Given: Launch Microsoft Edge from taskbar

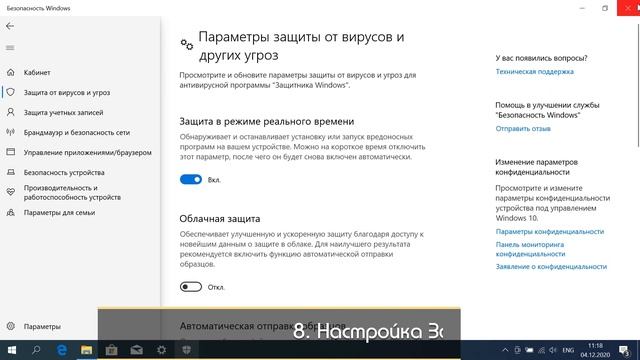Looking at the screenshot, I should 62,350.
